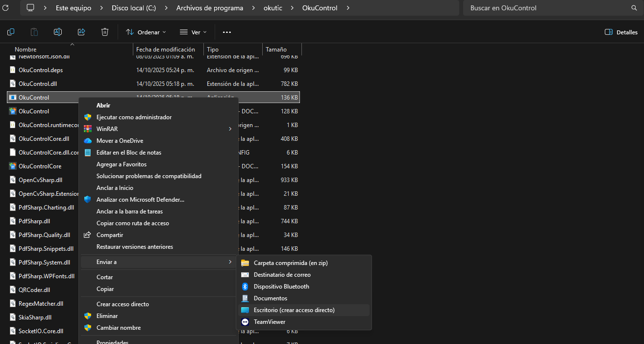Choose Dispositivo Bluetooth send target

point(281,287)
